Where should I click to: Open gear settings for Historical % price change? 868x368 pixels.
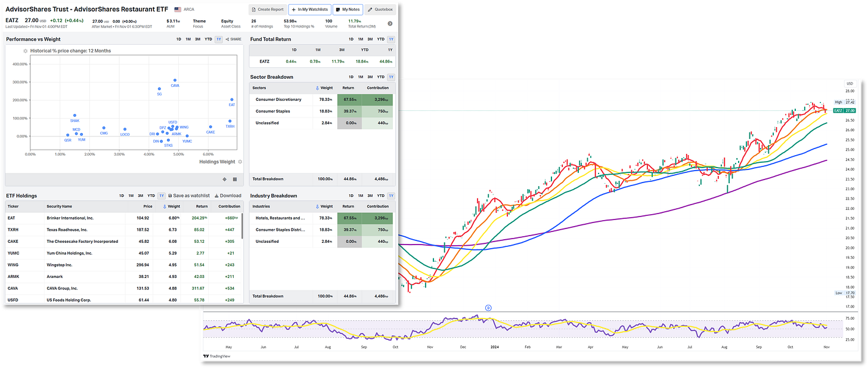pyautogui.click(x=26, y=51)
